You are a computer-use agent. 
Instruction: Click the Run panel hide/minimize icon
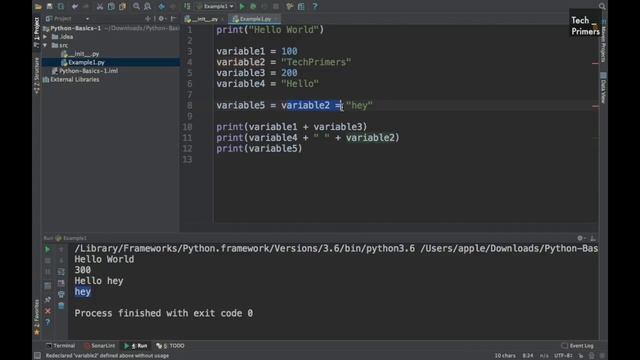point(593,238)
